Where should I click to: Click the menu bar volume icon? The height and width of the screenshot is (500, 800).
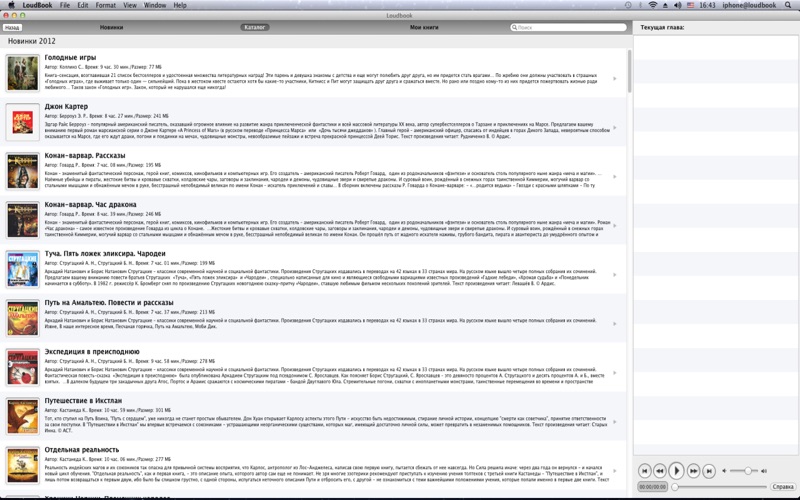pyautogui.click(x=678, y=5)
